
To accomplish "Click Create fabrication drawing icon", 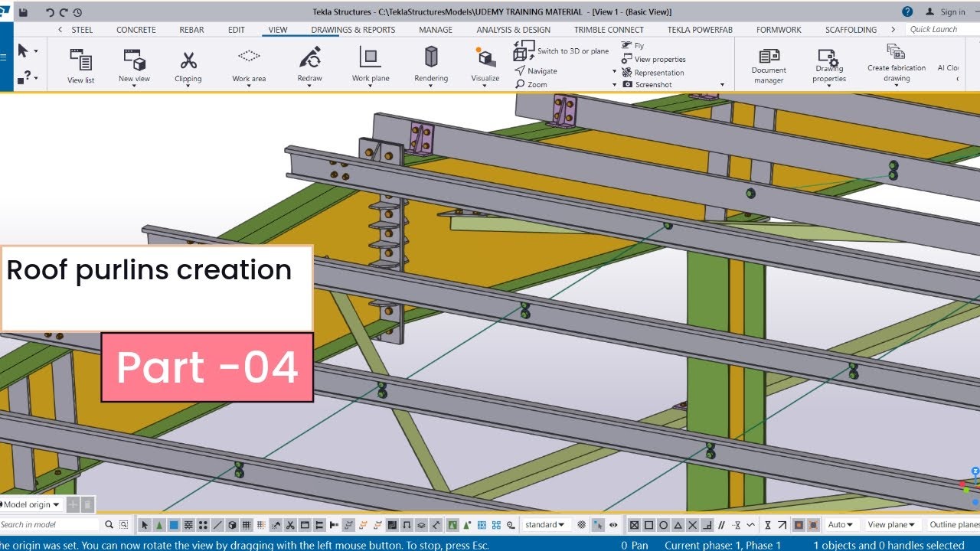I will click(x=896, y=52).
